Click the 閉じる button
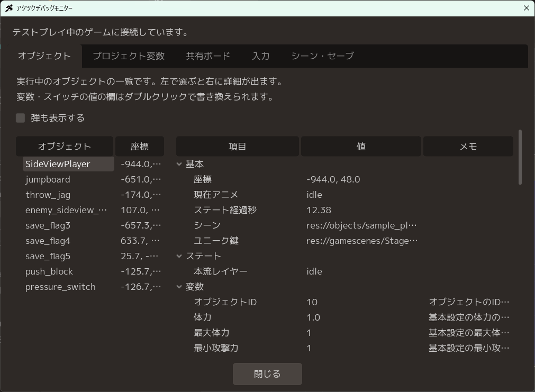This screenshot has width=535, height=392. pos(267,374)
